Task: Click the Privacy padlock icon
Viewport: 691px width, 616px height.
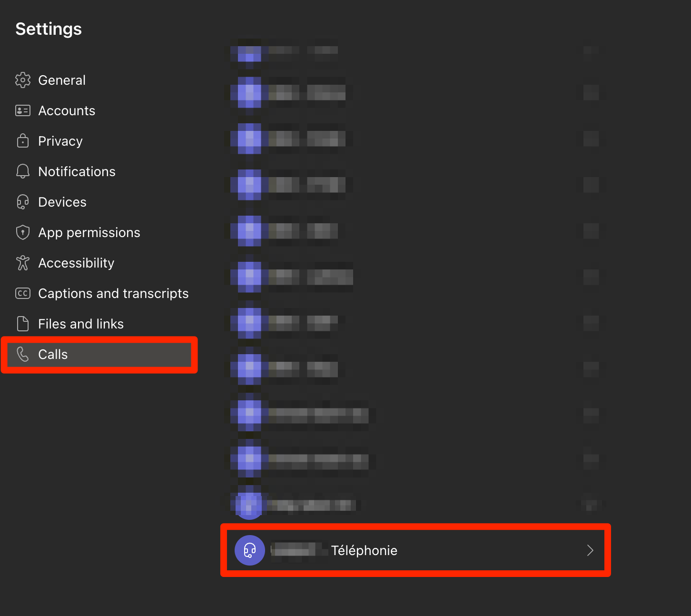Action: point(23,141)
